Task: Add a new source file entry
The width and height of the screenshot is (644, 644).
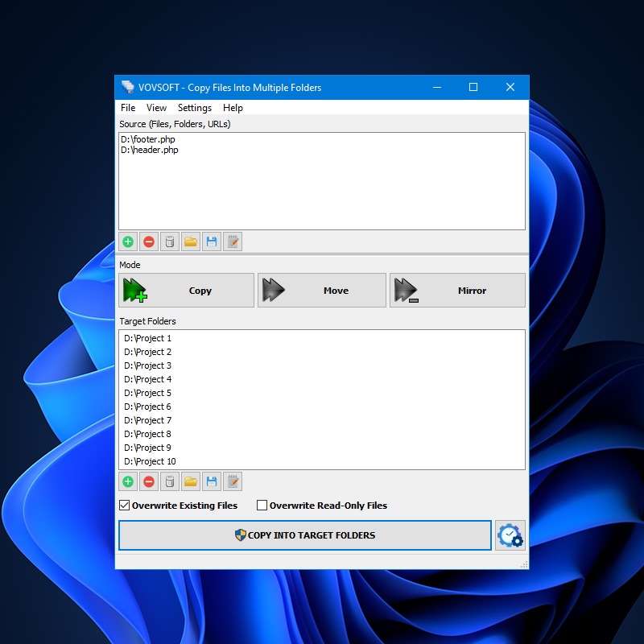Action: (x=128, y=242)
